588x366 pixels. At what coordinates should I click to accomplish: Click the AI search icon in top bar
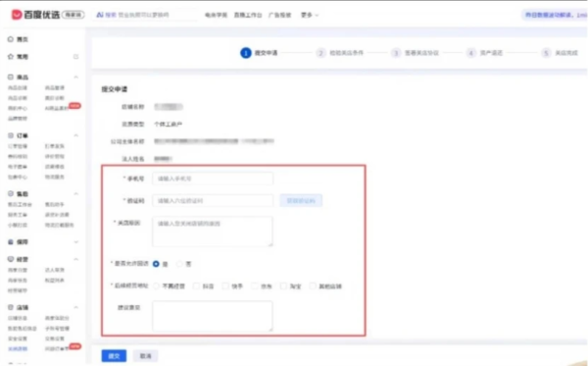[100, 15]
